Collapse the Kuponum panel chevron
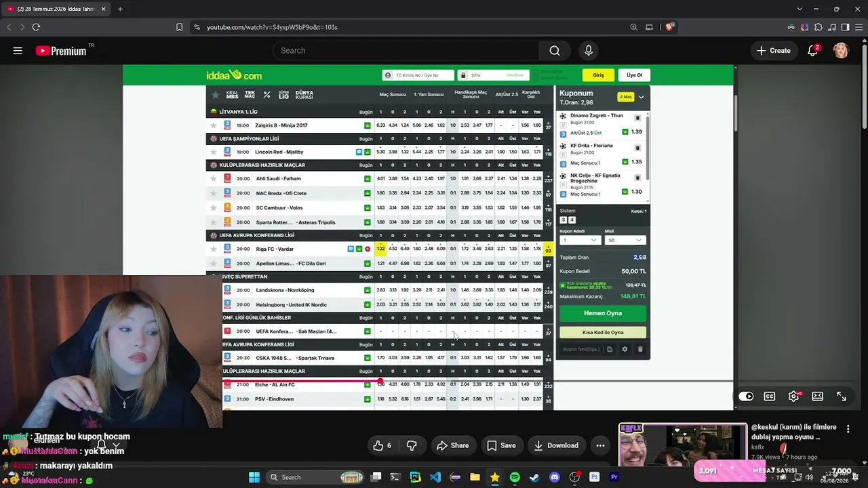This screenshot has height=488, width=868. point(641,97)
